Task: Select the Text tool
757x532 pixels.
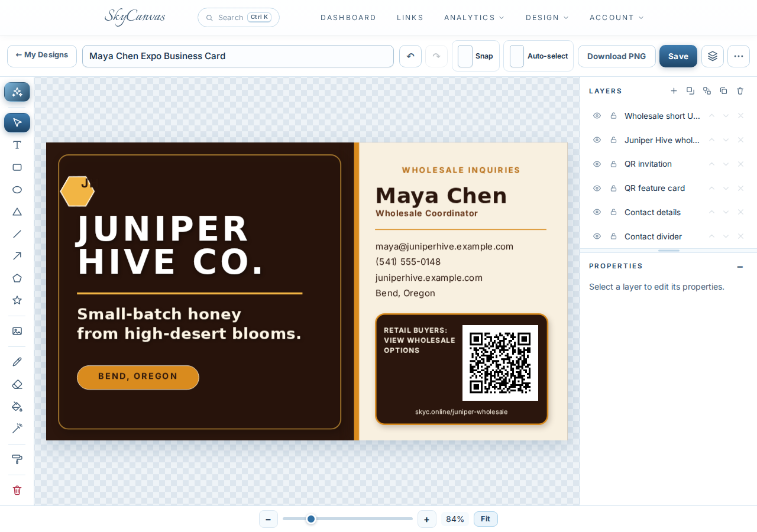Action: [17, 145]
